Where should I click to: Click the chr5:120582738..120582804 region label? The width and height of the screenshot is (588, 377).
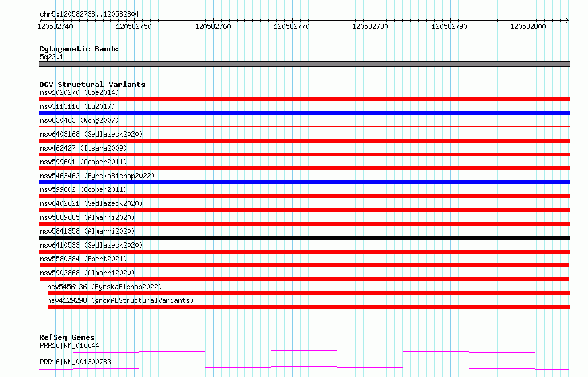(x=89, y=14)
